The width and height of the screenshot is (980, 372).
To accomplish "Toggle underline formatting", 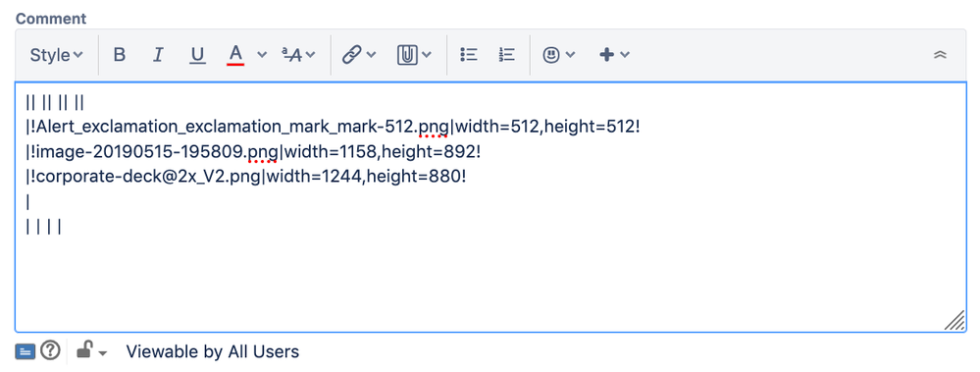I will point(197,55).
